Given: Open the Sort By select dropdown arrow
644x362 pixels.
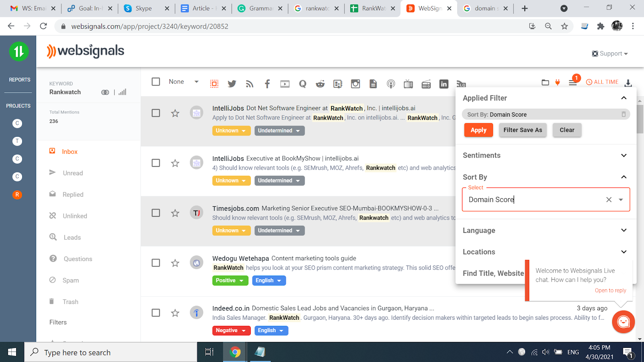Looking at the screenshot, I should 621,200.
